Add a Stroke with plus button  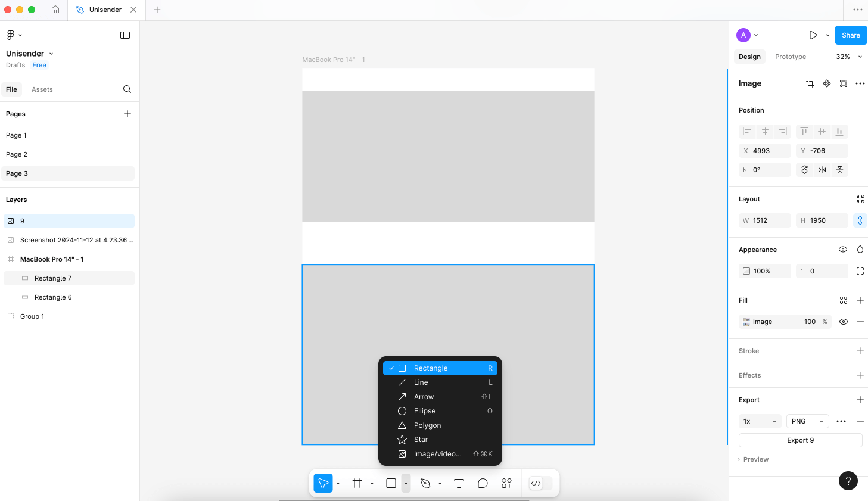pos(860,351)
